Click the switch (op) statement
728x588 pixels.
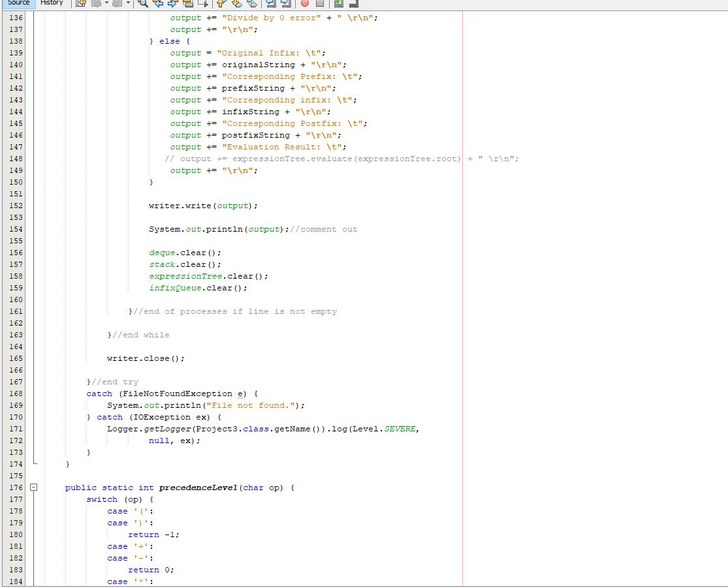pyautogui.click(x=119, y=499)
